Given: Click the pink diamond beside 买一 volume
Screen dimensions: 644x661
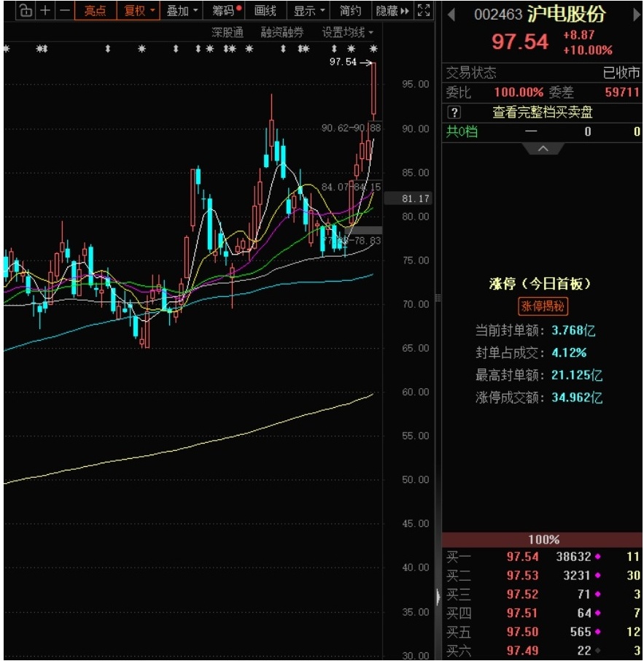Looking at the screenshot, I should point(599,557).
